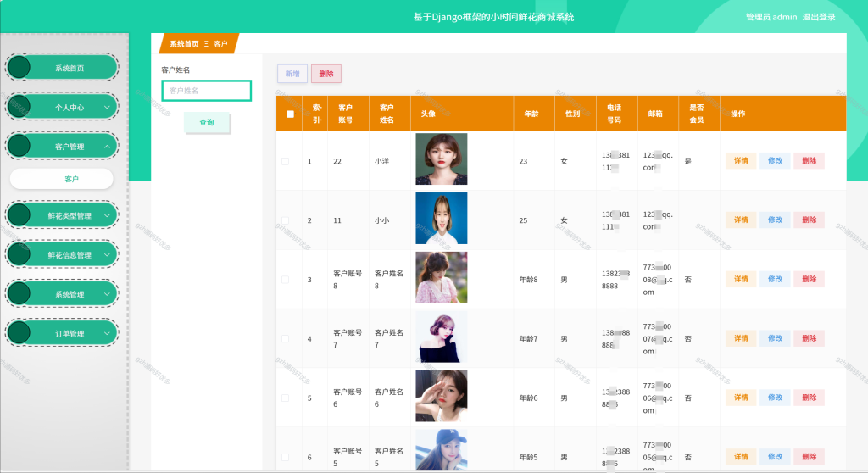This screenshot has height=473, width=868.
Task: Expand the 鲜花类型管理 menu chevron
Action: click(107, 215)
